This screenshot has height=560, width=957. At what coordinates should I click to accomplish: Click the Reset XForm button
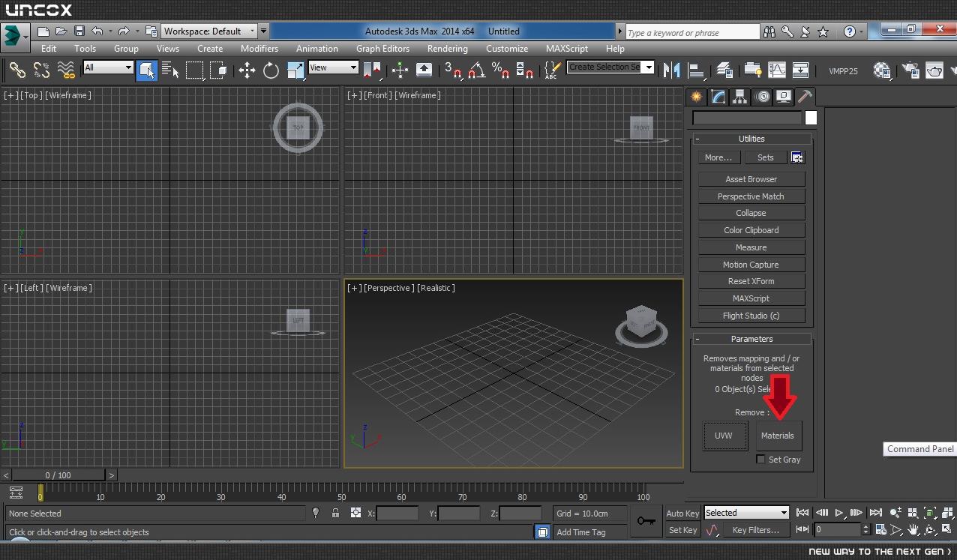click(751, 281)
